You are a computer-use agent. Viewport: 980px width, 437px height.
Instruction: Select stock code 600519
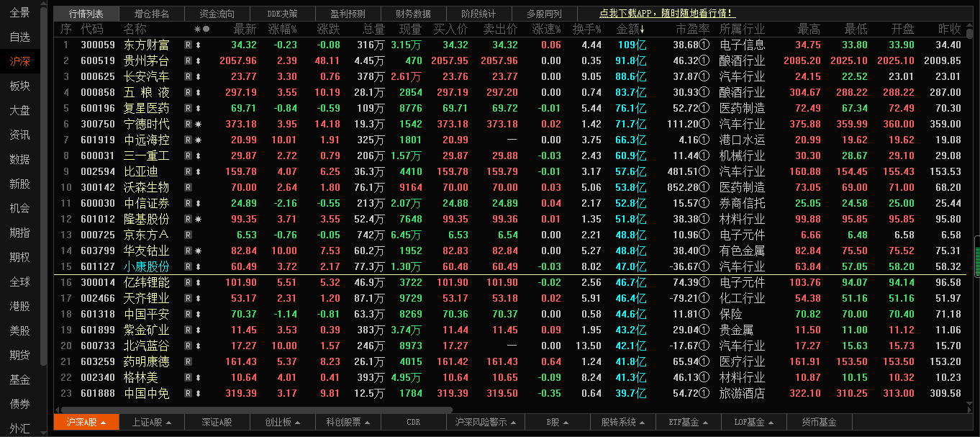point(98,60)
